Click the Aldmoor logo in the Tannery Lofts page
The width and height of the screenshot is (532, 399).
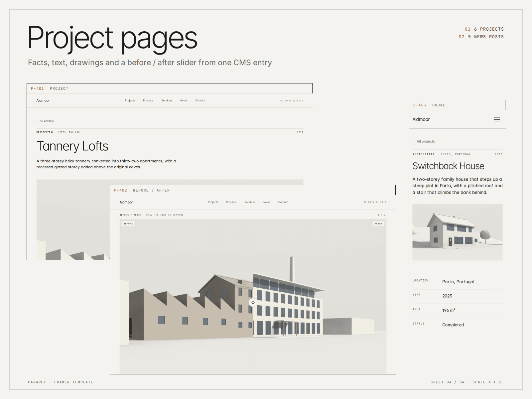43,100
